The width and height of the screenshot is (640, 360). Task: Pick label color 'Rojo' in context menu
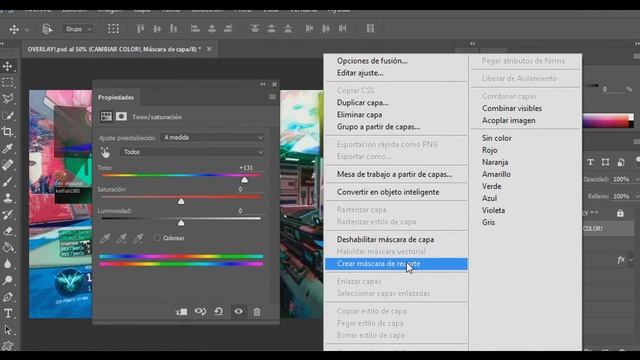(489, 150)
